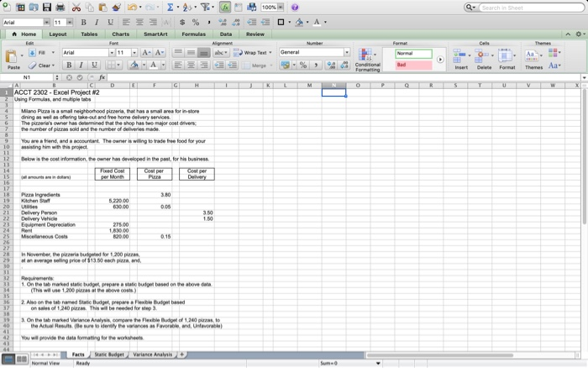The image size is (588, 368).
Task: Open the abc text orientation dropdown
Action: (x=221, y=53)
